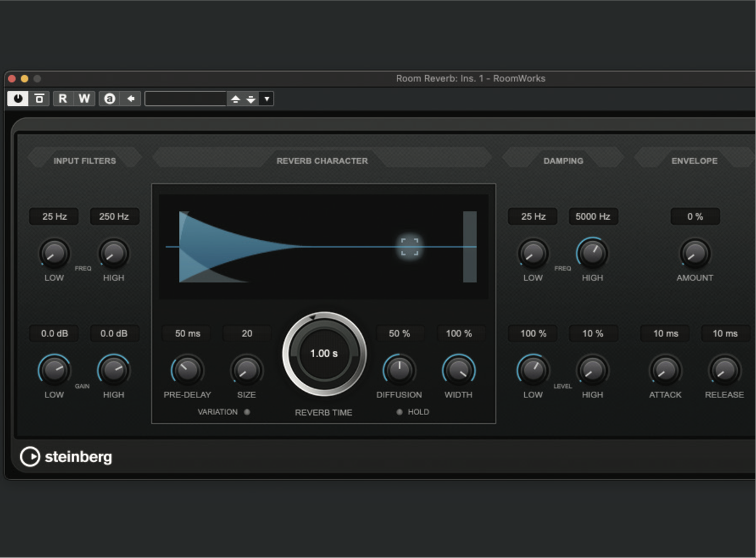Click the Steinberg logo
The width and height of the screenshot is (756, 558).
pos(67,457)
